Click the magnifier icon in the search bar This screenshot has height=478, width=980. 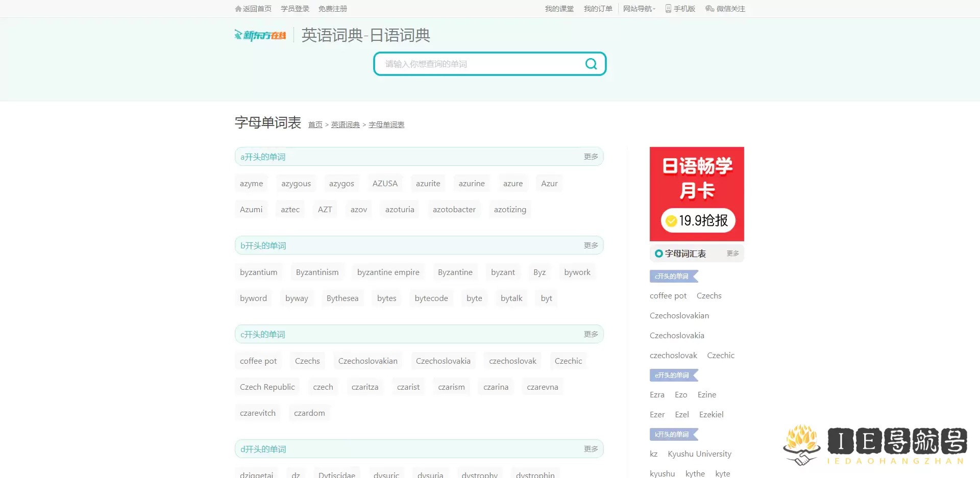pos(591,64)
